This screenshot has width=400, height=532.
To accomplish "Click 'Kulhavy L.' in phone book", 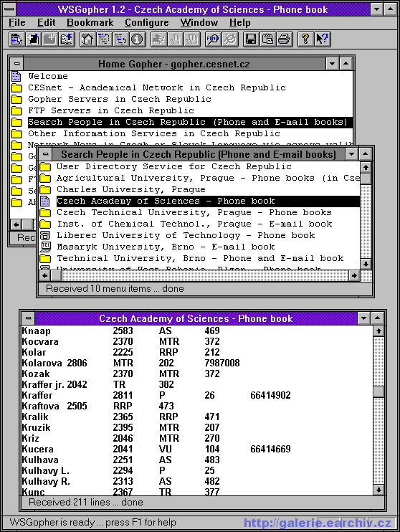I will pyautogui.click(x=45, y=470).
